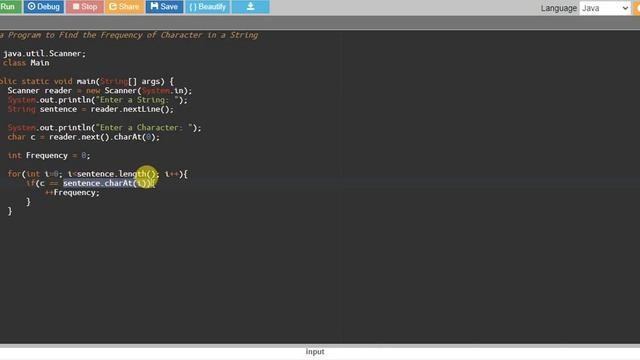The image size is (640, 360).
Task: Download the source file icon
Action: (x=250, y=7)
